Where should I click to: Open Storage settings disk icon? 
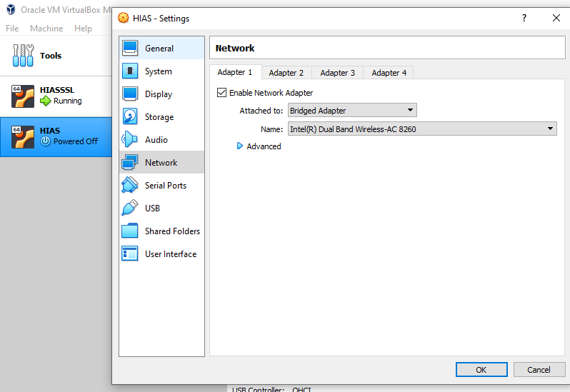[130, 116]
